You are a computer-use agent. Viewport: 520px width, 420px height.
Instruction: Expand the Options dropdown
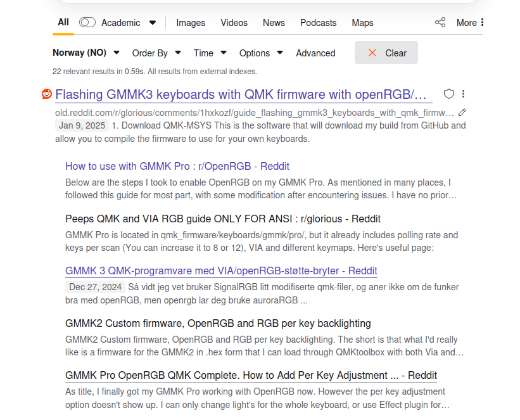click(260, 53)
